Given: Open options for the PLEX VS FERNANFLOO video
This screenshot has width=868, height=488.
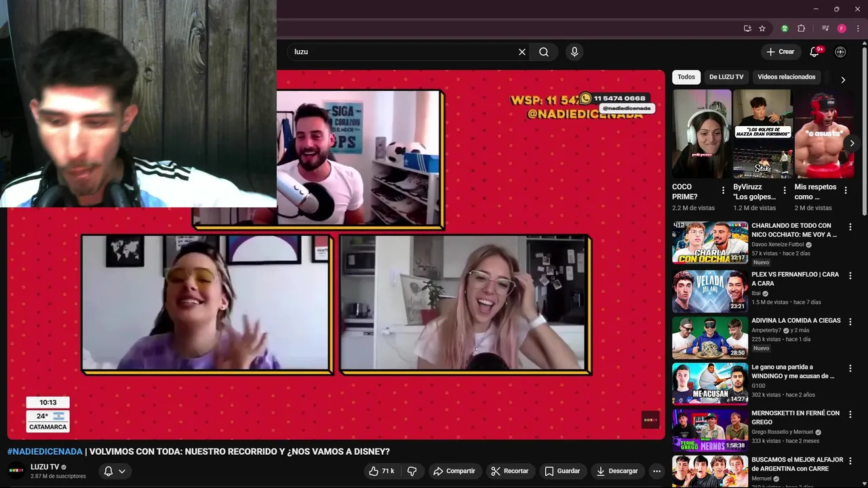Looking at the screenshot, I should pos(850,276).
